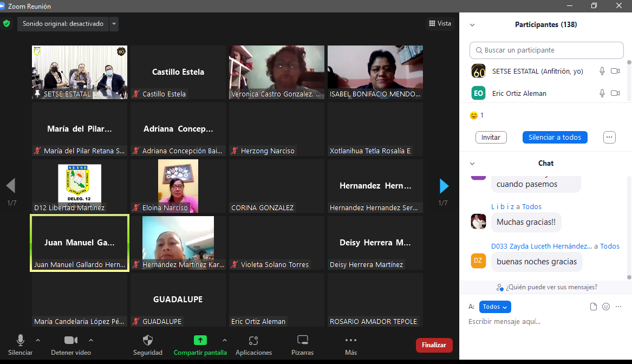This screenshot has width=632, height=364.
Task: Select ISABEL BONIFACIO MENDO video tile
Action: pos(375,72)
